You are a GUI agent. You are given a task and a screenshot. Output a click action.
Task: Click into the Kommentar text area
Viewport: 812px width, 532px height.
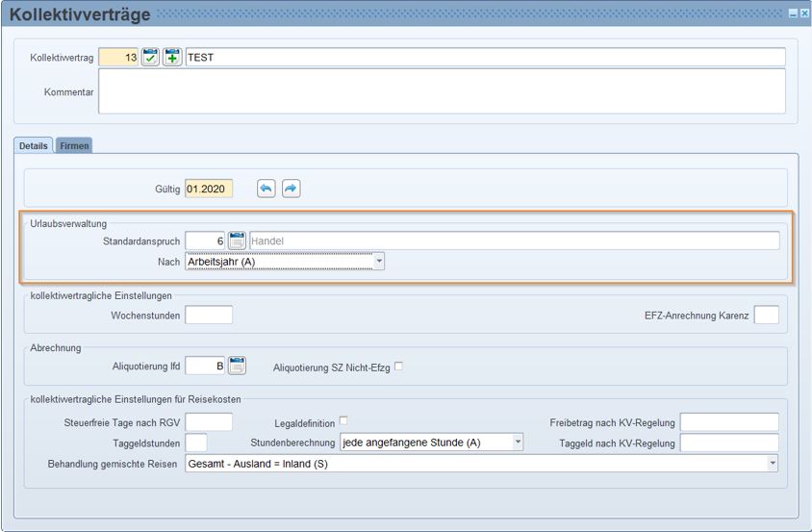point(442,91)
